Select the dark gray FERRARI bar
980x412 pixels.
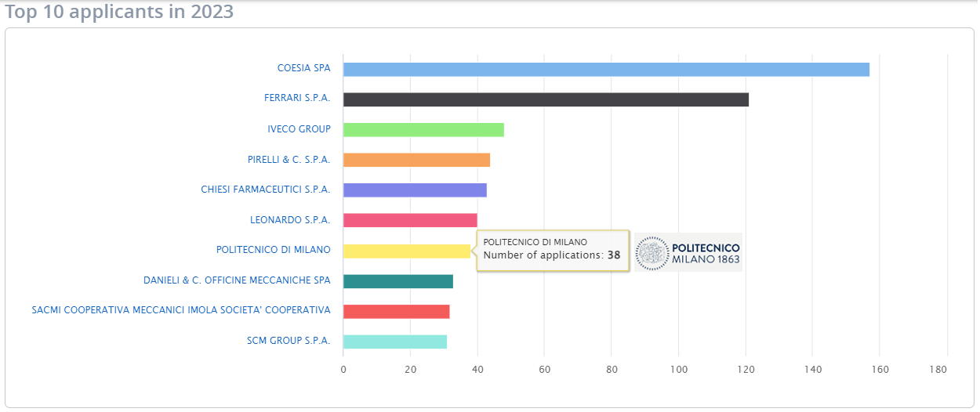(546, 99)
